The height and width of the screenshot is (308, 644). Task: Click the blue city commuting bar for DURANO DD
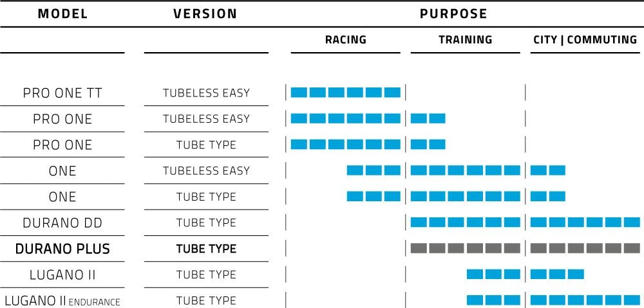point(585,222)
